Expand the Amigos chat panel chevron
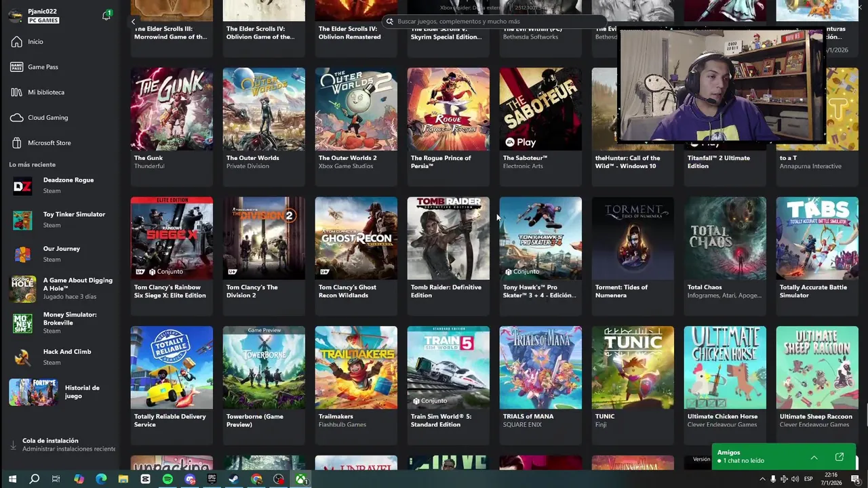The width and height of the screenshot is (868, 488). coord(814,457)
